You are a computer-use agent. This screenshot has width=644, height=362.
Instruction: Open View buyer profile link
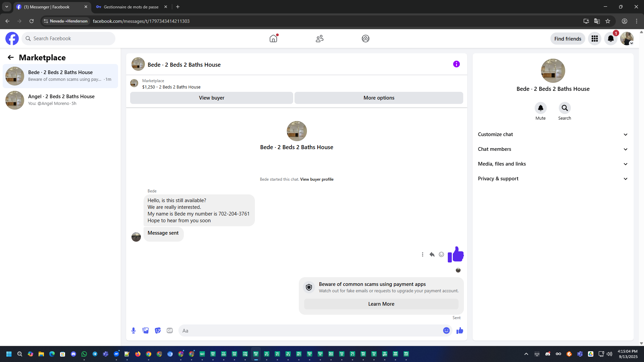(317, 179)
